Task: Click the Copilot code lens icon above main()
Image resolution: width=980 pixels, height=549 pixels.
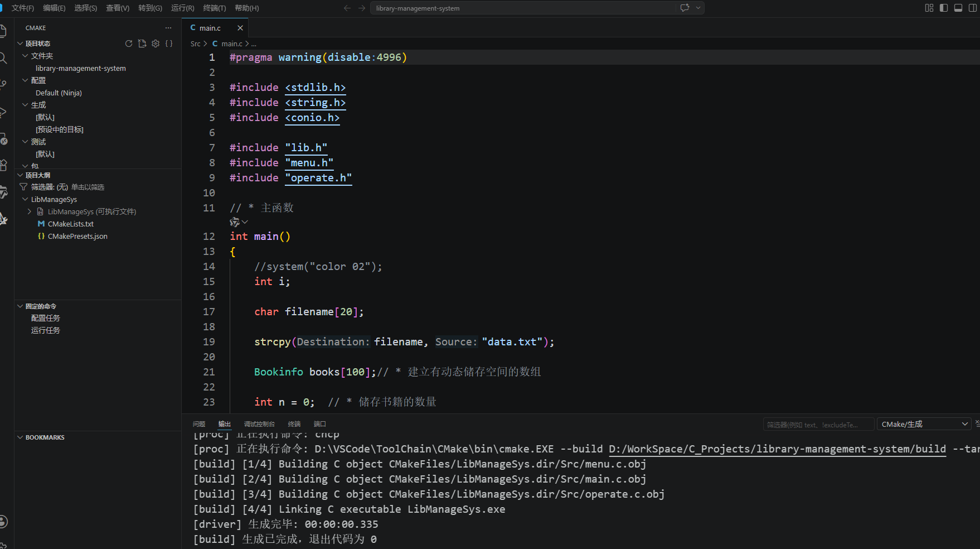Action: pos(235,222)
